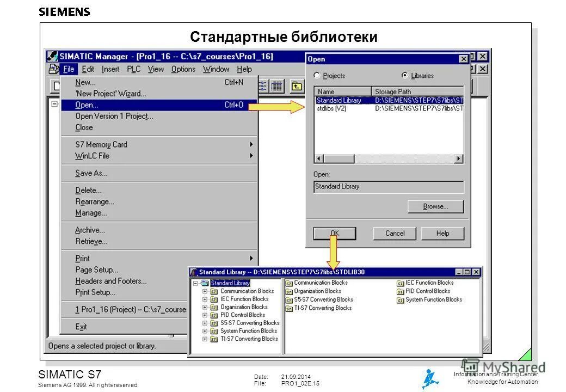Click the scroll-right arrow of library list
Screen dimensions: 566x392
458,159
